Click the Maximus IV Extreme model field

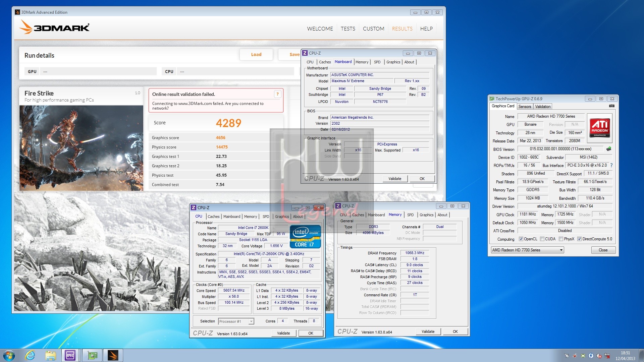click(362, 81)
